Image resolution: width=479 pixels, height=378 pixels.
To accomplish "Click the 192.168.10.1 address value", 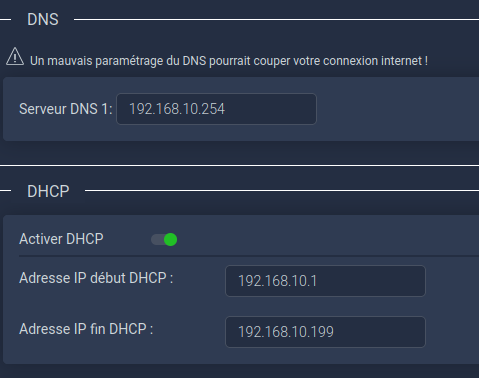I will 277,281.
